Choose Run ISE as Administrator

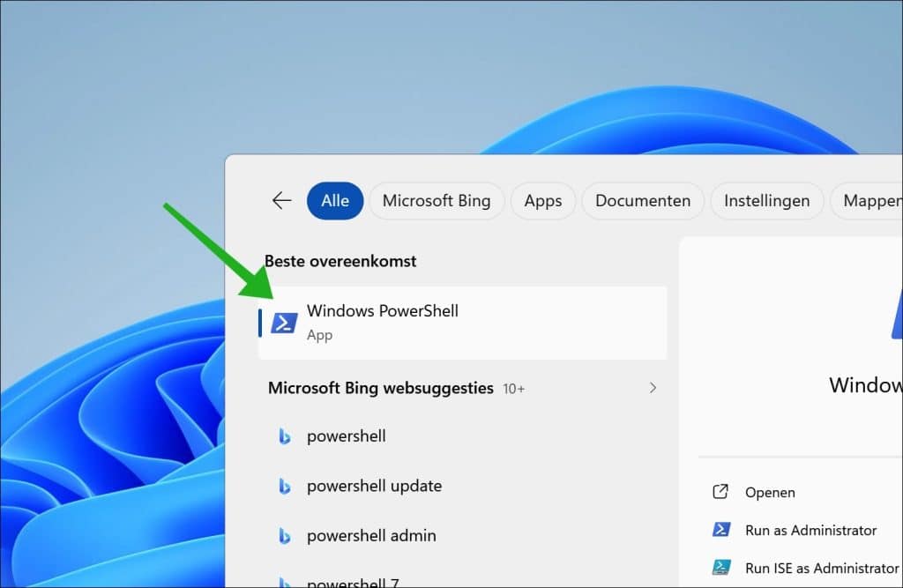(x=822, y=568)
